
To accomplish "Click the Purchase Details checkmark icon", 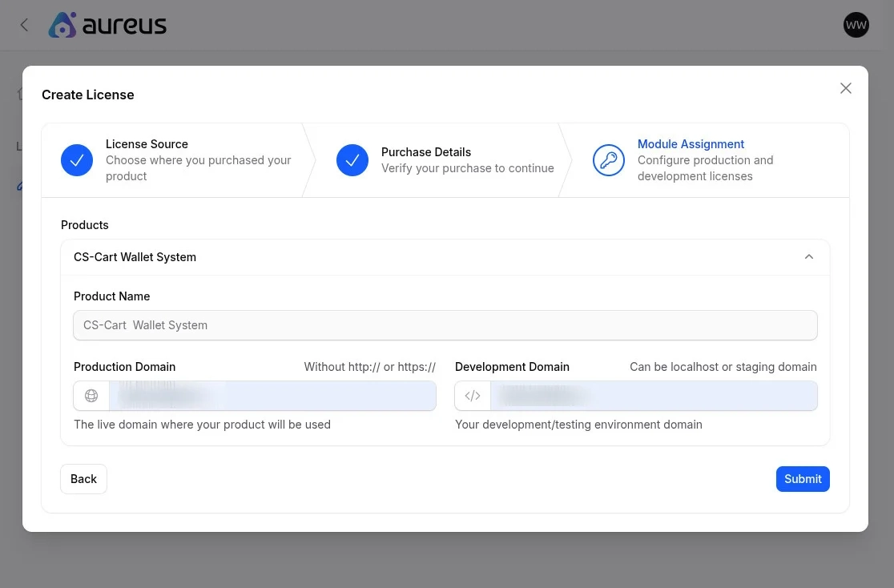I will (x=352, y=160).
